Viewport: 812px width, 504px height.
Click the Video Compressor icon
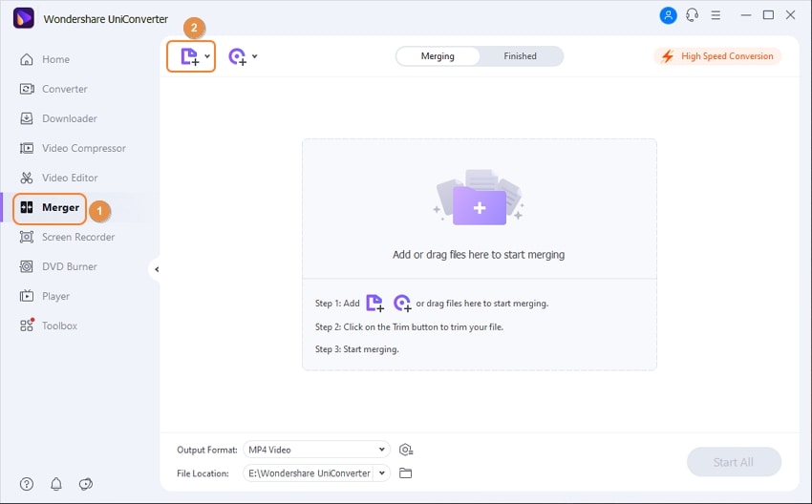(x=27, y=148)
